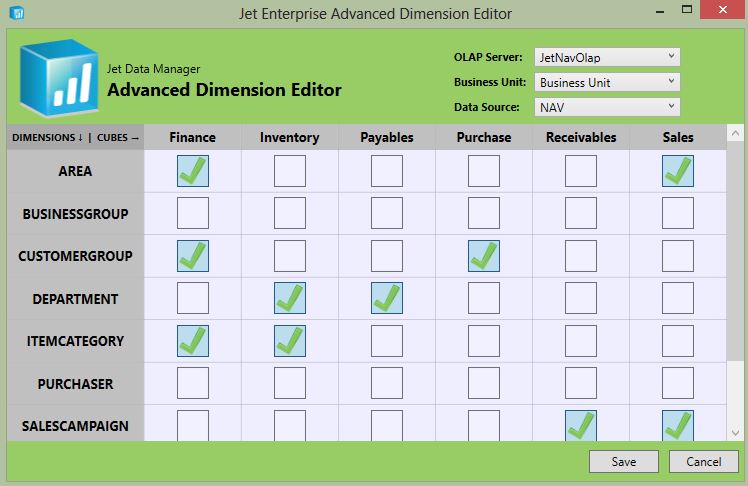The height and width of the screenshot is (486, 748).
Task: Check ITEMCATEGORY for the Sales cube
Action: [678, 341]
